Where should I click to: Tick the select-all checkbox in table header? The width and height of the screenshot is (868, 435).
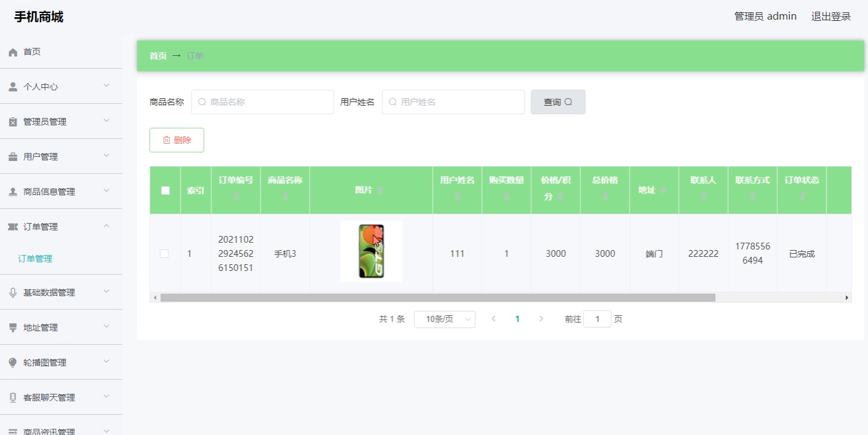pyautogui.click(x=165, y=190)
